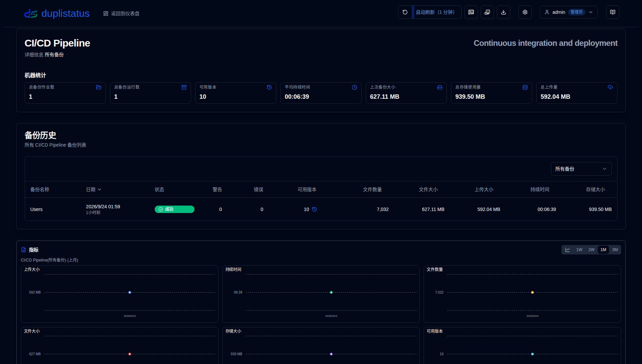Expand the 所有备份 filter dropdown
This screenshot has width=642, height=364.
(581, 169)
